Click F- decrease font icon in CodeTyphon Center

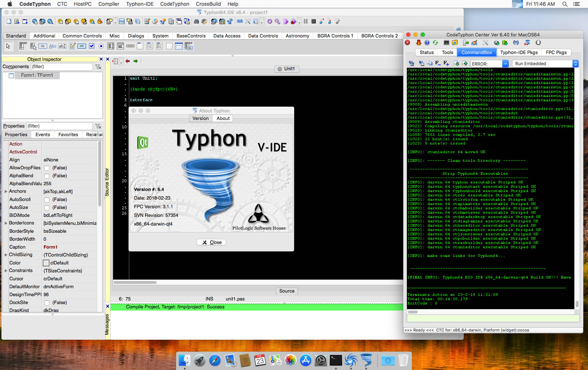coord(438,63)
